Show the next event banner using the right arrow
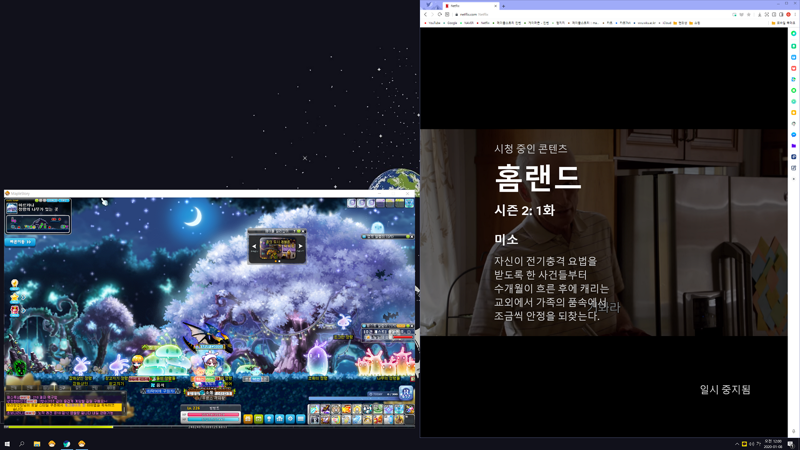800x450 pixels. click(x=301, y=246)
